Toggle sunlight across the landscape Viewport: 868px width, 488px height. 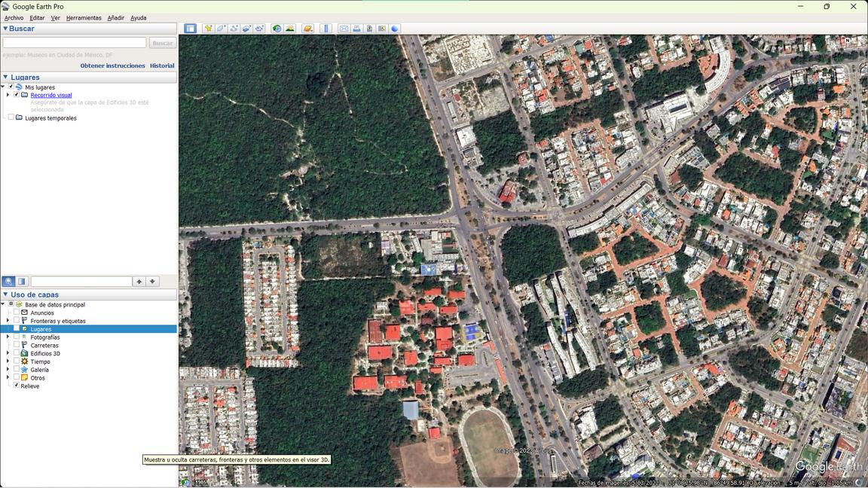pyautogui.click(x=289, y=28)
